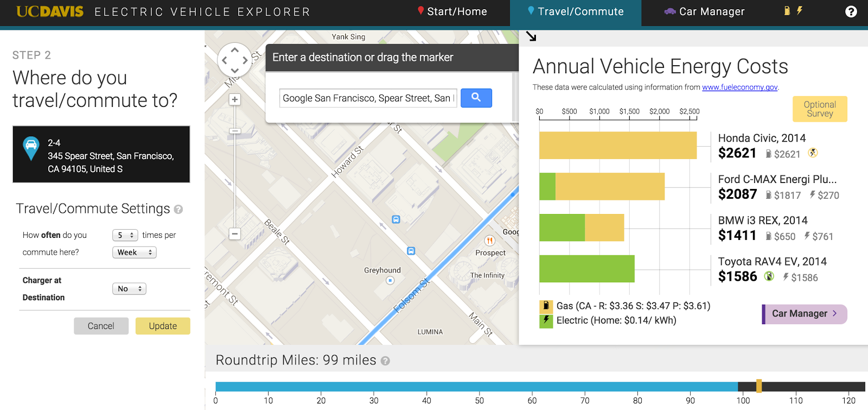This screenshot has height=410, width=868.
Task: Open Travel/Commute Settings help icon
Action: [178, 209]
